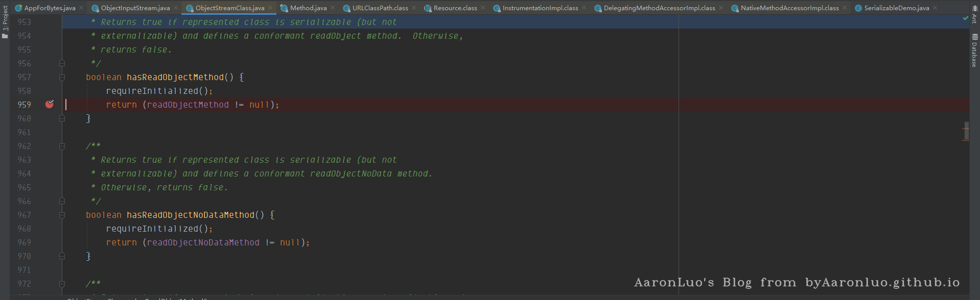Switch to the ObjectInputStream.java tab
The height and width of the screenshot is (300, 980).
click(135, 8)
